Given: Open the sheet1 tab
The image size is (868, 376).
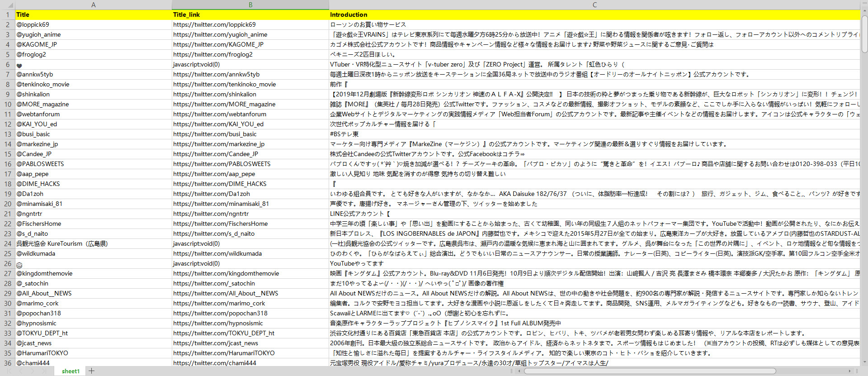Looking at the screenshot, I should pyautogui.click(x=71, y=371).
